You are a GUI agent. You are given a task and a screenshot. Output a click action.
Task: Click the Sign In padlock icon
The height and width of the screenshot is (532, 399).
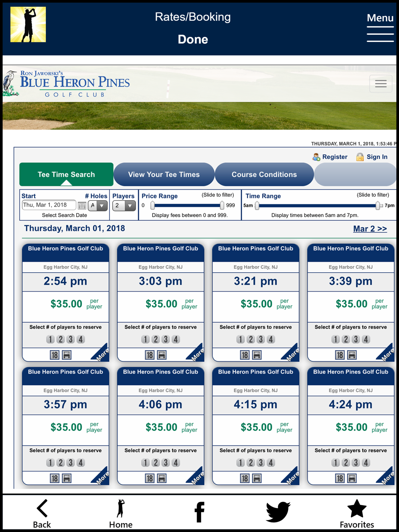pos(360,157)
